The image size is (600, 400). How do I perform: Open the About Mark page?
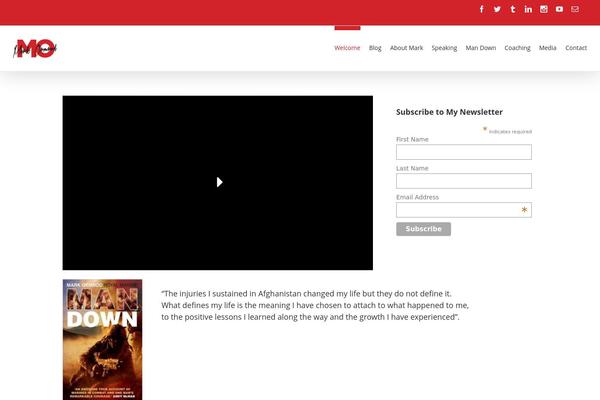coord(406,48)
